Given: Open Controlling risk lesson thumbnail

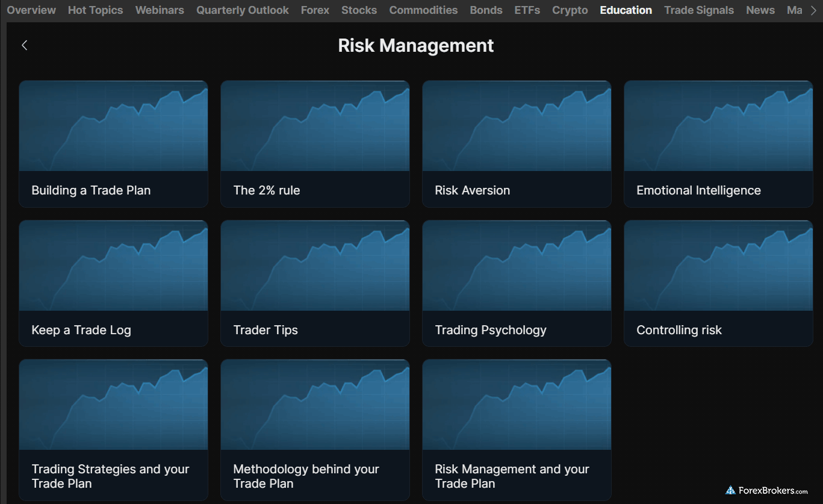Looking at the screenshot, I should (x=718, y=266).
